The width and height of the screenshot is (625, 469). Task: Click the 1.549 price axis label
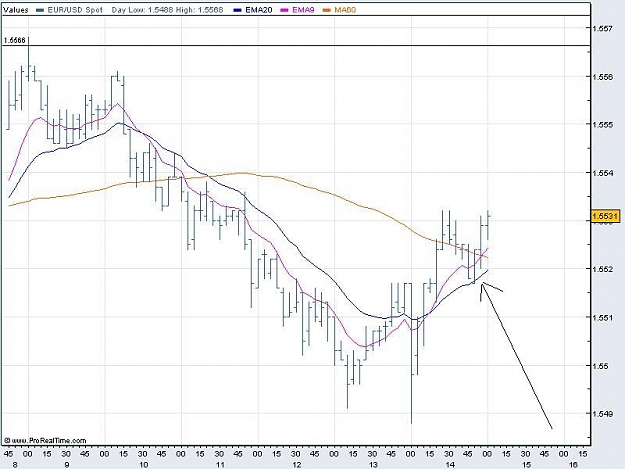(602, 414)
